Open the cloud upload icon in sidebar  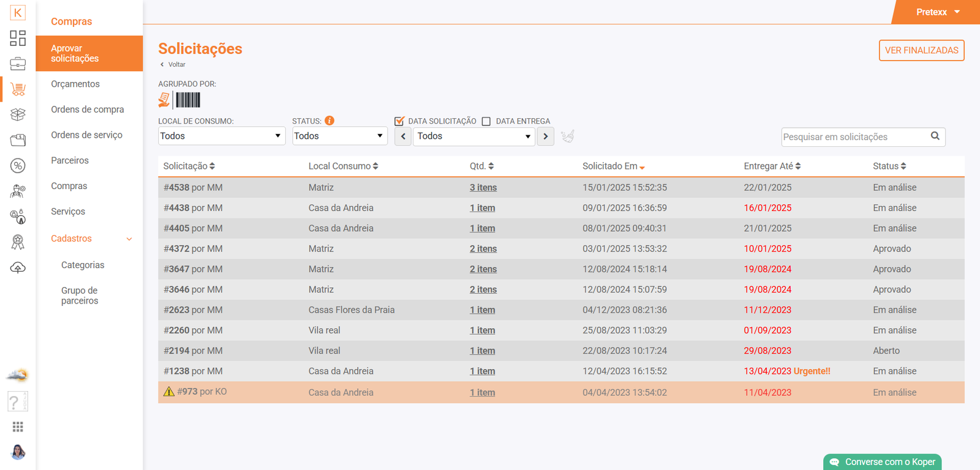[x=18, y=268]
